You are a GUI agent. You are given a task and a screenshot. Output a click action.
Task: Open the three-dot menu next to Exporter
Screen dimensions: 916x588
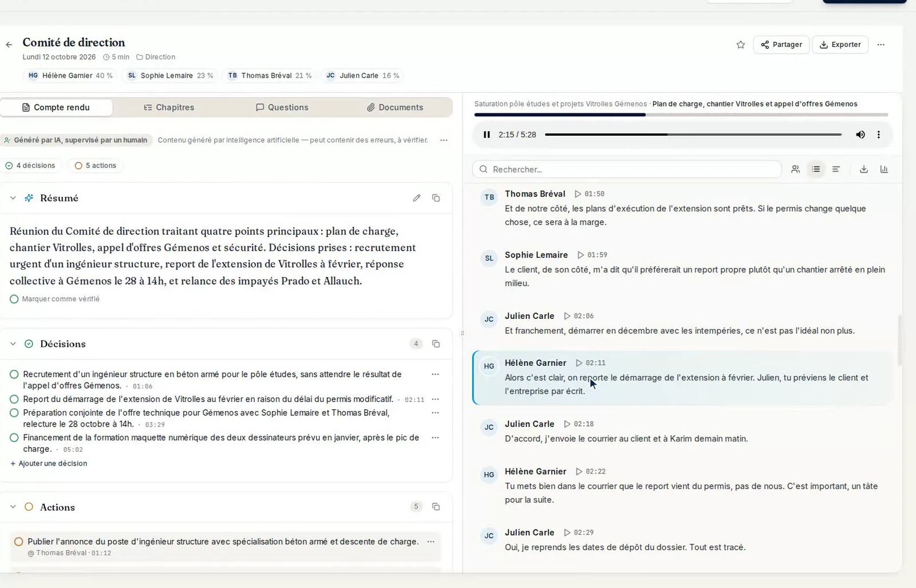pos(881,45)
